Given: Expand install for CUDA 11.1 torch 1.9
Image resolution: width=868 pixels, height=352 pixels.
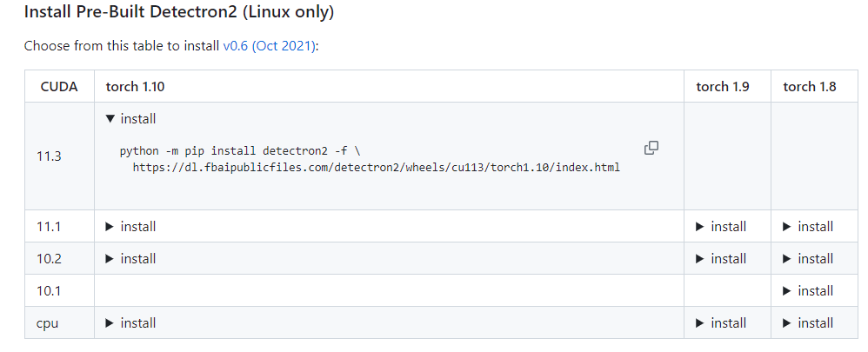Looking at the screenshot, I should point(721,226).
